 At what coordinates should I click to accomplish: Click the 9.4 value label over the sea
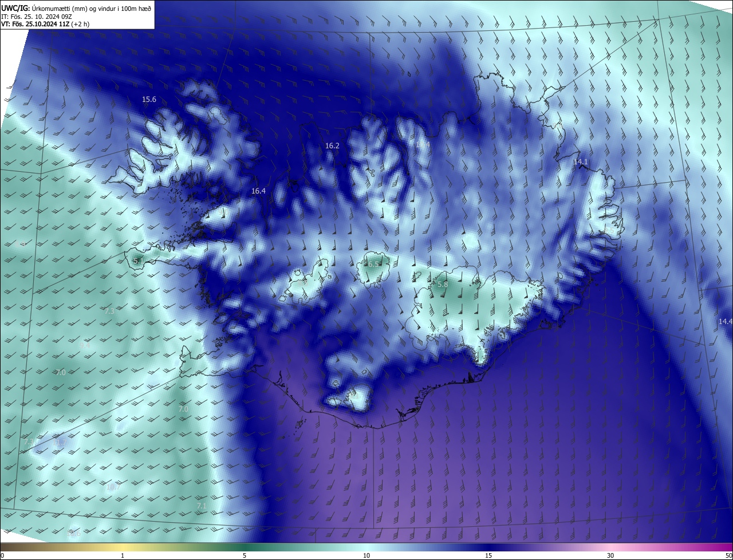pyautogui.click(x=84, y=346)
